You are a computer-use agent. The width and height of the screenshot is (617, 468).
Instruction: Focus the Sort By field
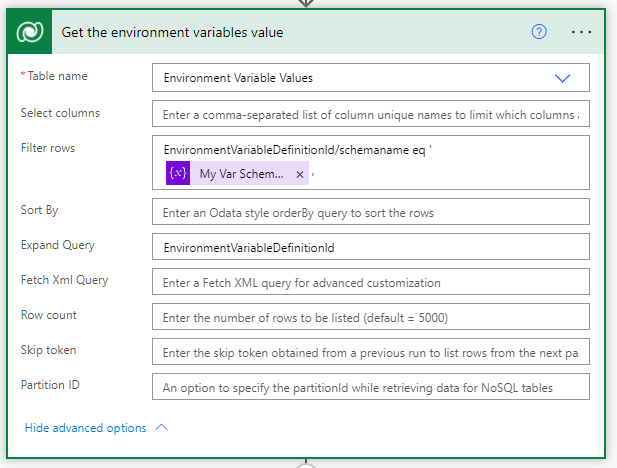pyautogui.click(x=371, y=212)
